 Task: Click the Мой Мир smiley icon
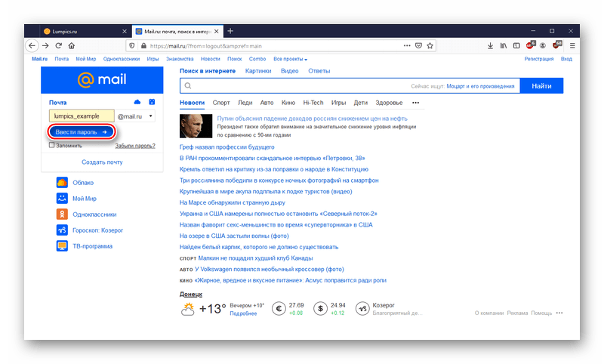[x=62, y=199]
